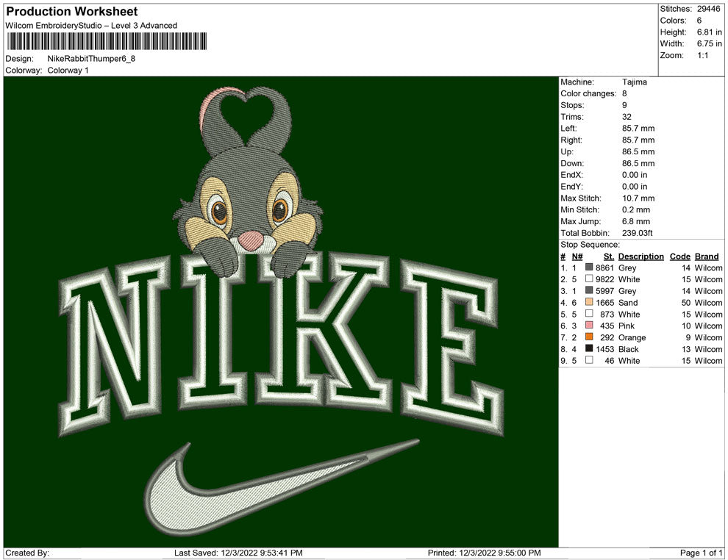Click the Stop Sequence heading
Image resolution: width=728 pixels, height=560 pixels.
590,245
